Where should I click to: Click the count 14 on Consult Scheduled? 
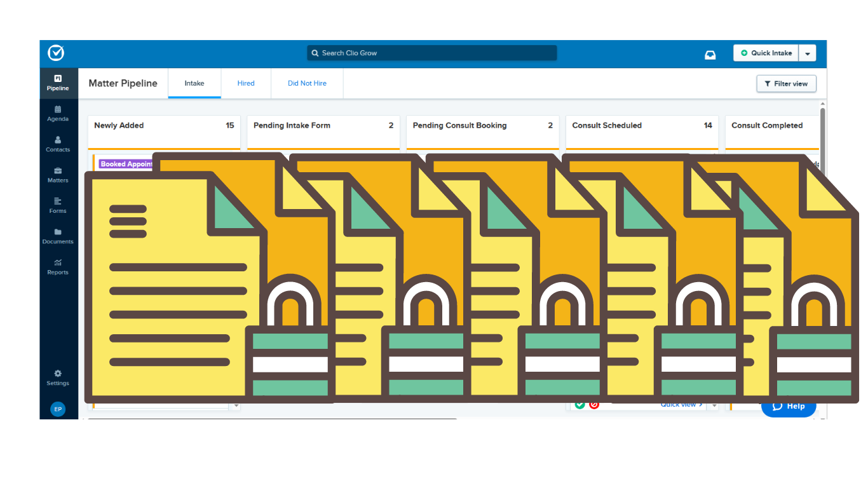(708, 125)
